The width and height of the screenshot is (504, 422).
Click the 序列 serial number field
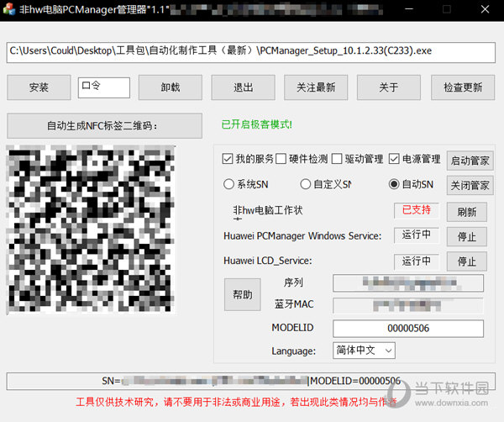coord(408,283)
